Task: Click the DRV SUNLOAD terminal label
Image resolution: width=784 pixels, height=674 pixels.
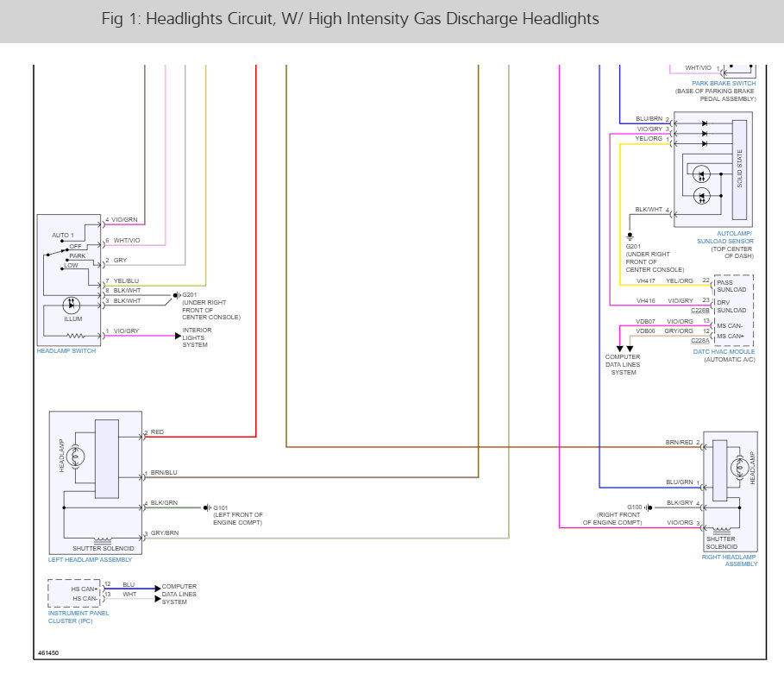Action: [x=731, y=306]
